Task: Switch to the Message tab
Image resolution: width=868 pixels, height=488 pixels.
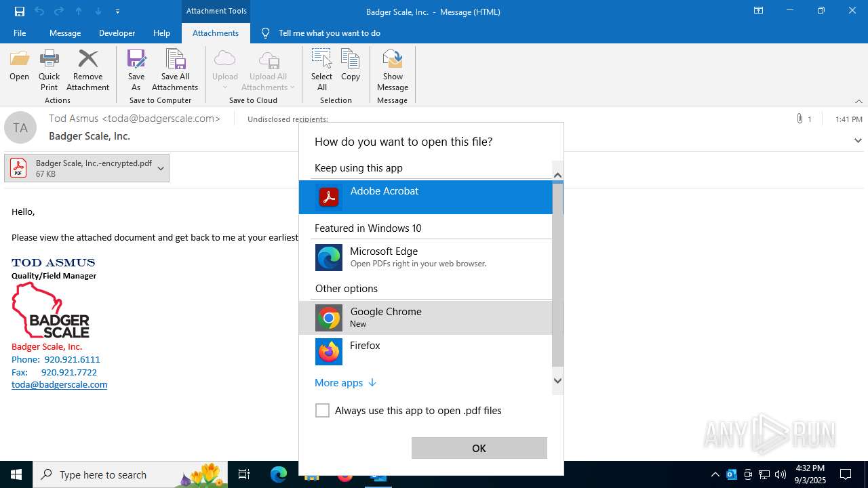Action: point(65,33)
